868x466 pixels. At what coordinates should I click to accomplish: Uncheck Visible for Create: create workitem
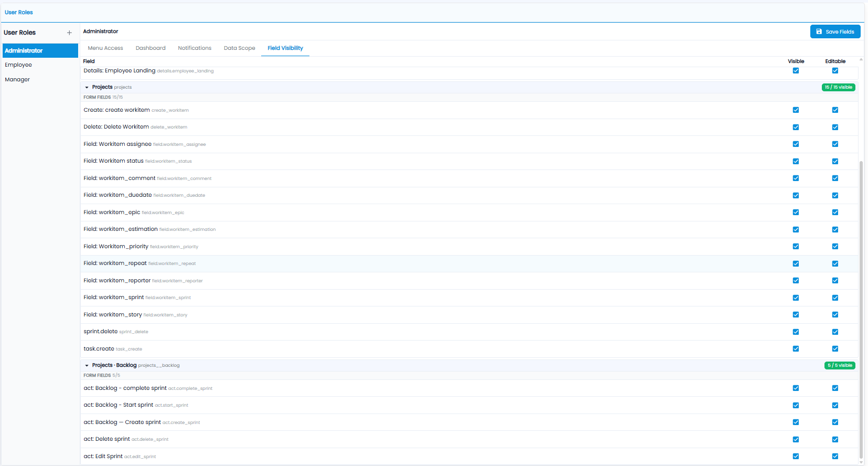click(796, 110)
